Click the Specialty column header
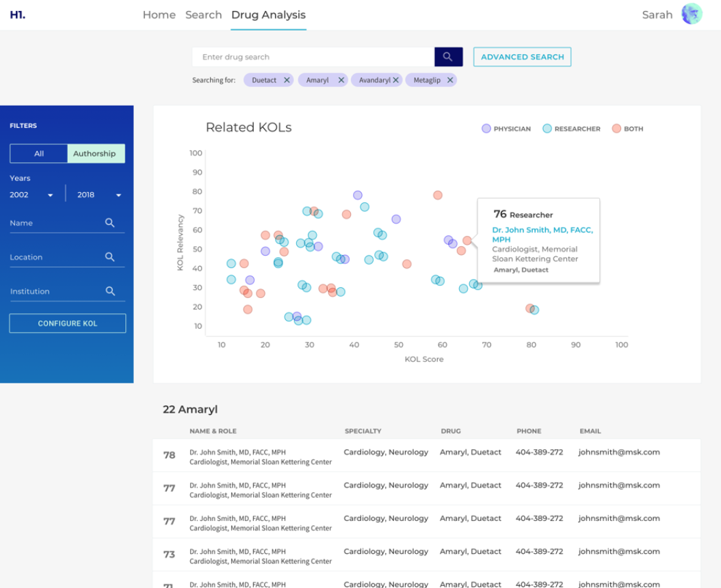 [x=363, y=431]
